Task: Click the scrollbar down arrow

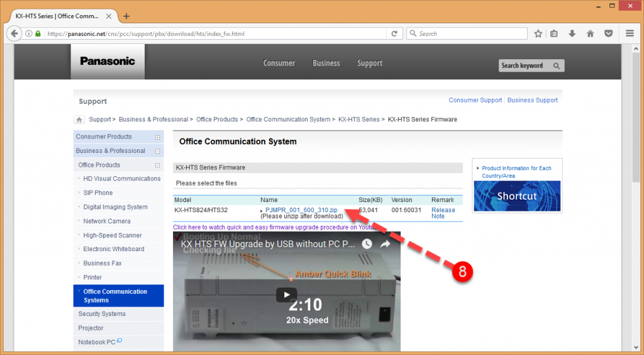Action: pyautogui.click(x=636, y=347)
